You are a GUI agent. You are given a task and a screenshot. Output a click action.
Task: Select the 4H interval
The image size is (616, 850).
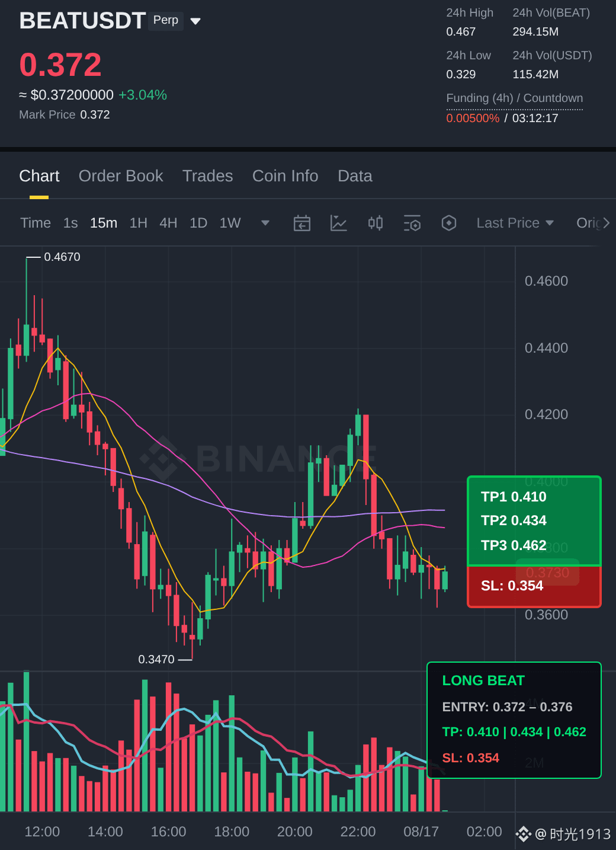coord(168,223)
